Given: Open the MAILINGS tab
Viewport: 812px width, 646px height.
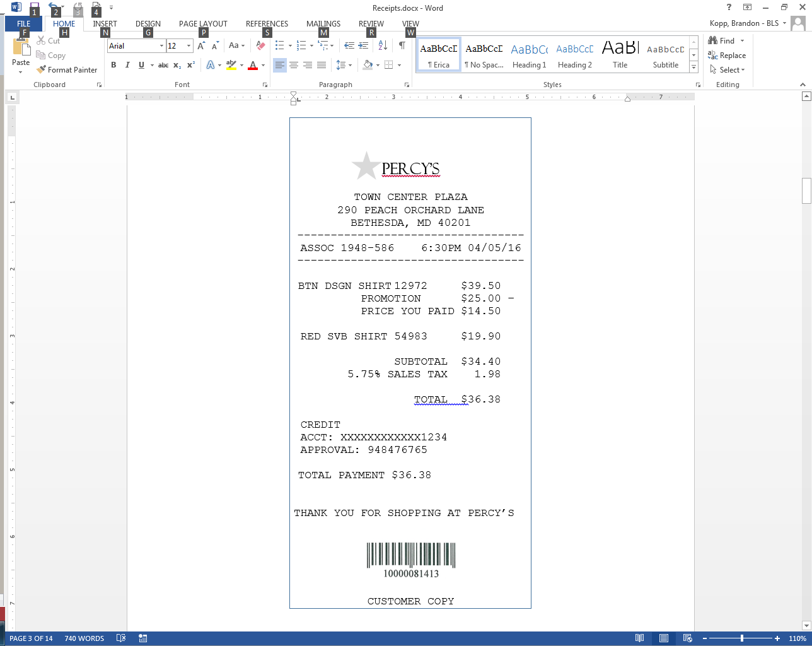Looking at the screenshot, I should click(x=323, y=24).
